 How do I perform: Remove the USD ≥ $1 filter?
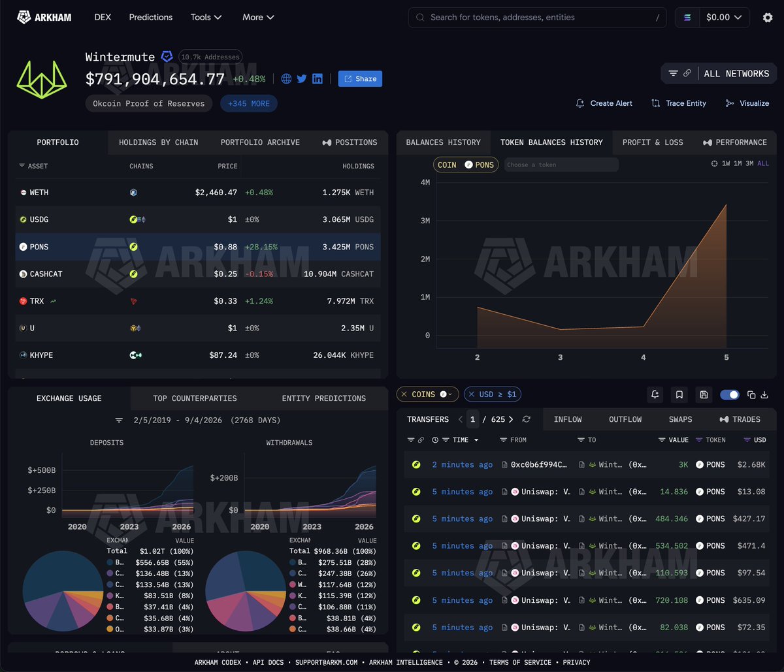472,394
